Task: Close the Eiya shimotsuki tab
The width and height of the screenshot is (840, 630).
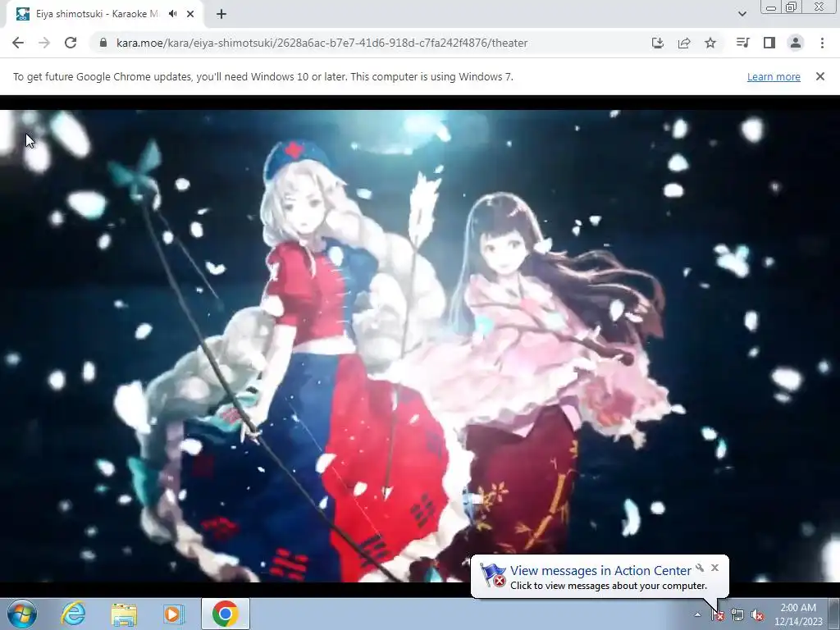Action: click(190, 14)
